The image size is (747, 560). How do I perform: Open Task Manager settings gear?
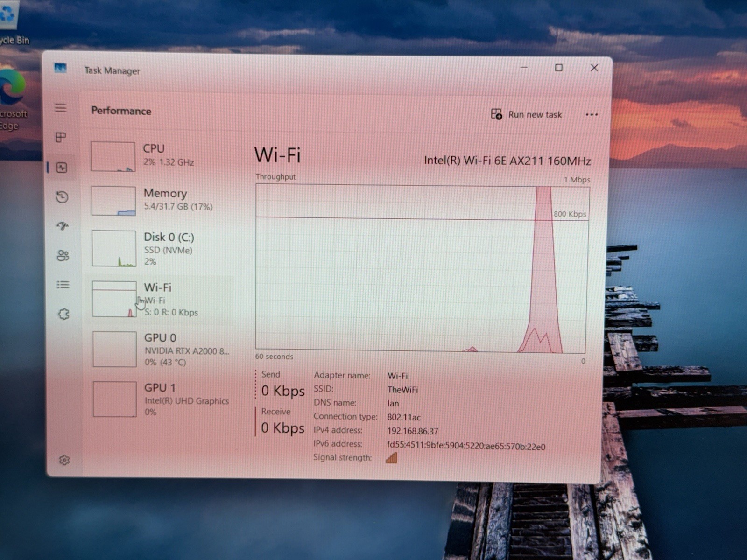click(x=64, y=460)
